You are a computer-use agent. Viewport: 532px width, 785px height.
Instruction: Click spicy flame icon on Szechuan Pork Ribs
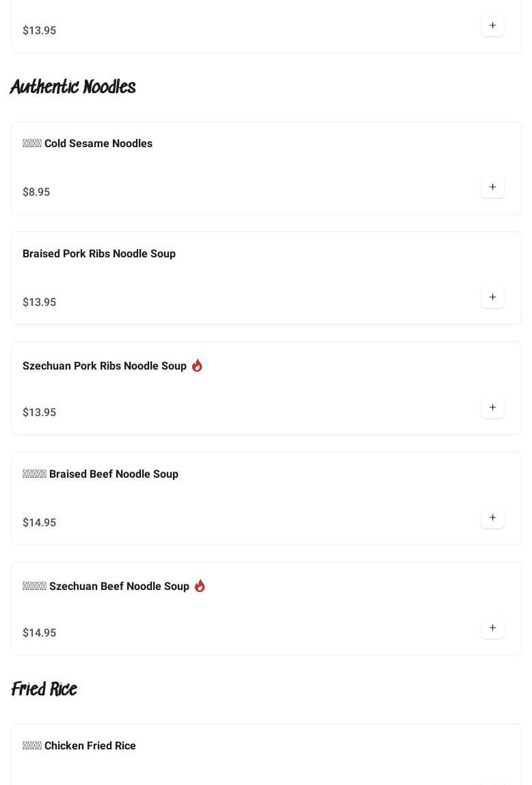pos(197,365)
